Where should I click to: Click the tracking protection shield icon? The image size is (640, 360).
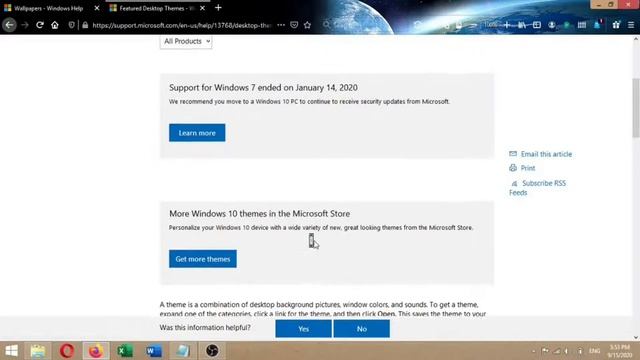click(x=72, y=25)
